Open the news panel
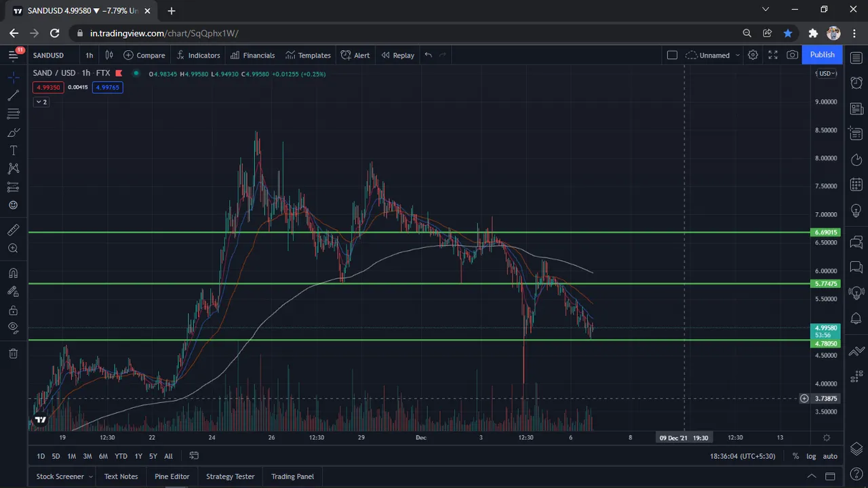This screenshot has width=868, height=488. coord(856,109)
